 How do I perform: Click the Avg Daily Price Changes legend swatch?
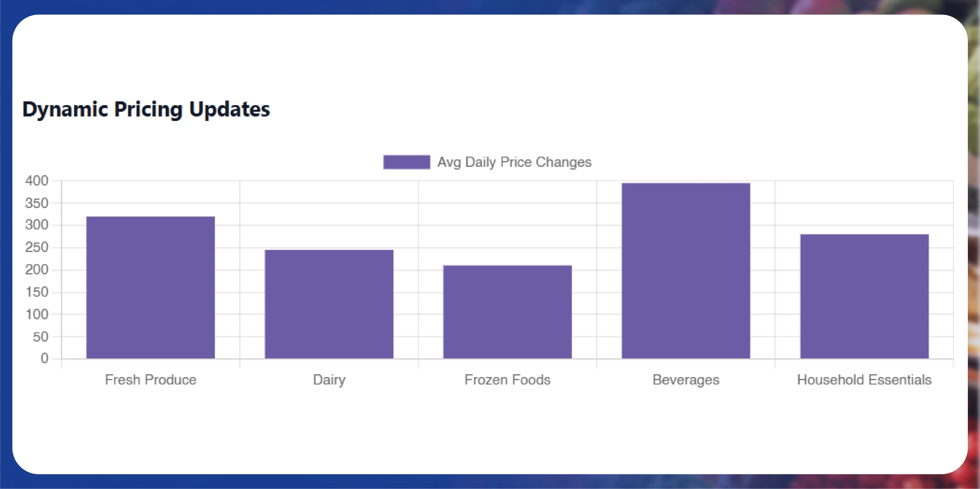pyautogui.click(x=407, y=162)
